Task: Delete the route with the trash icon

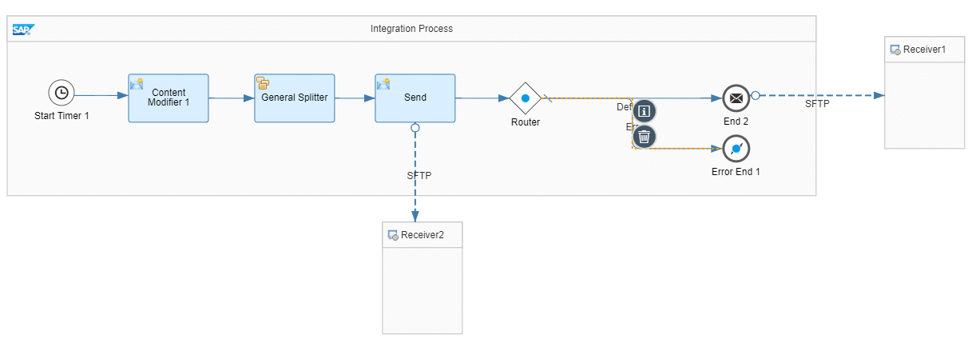Action: (645, 137)
